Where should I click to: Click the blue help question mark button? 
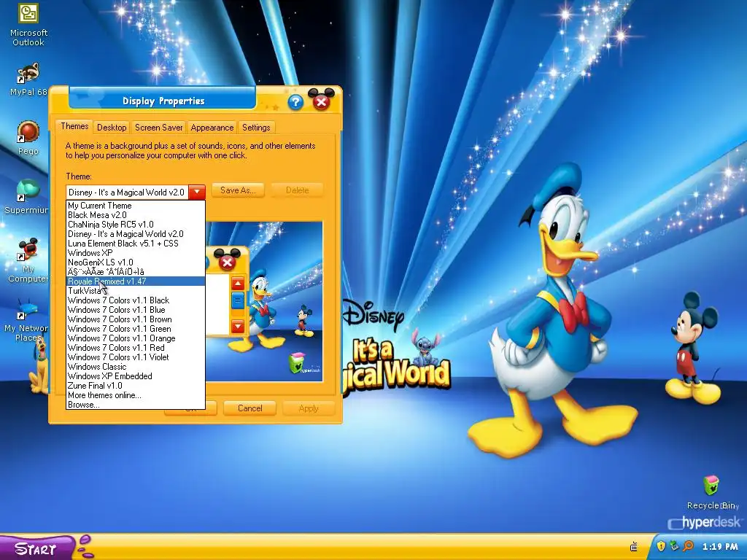click(x=295, y=102)
